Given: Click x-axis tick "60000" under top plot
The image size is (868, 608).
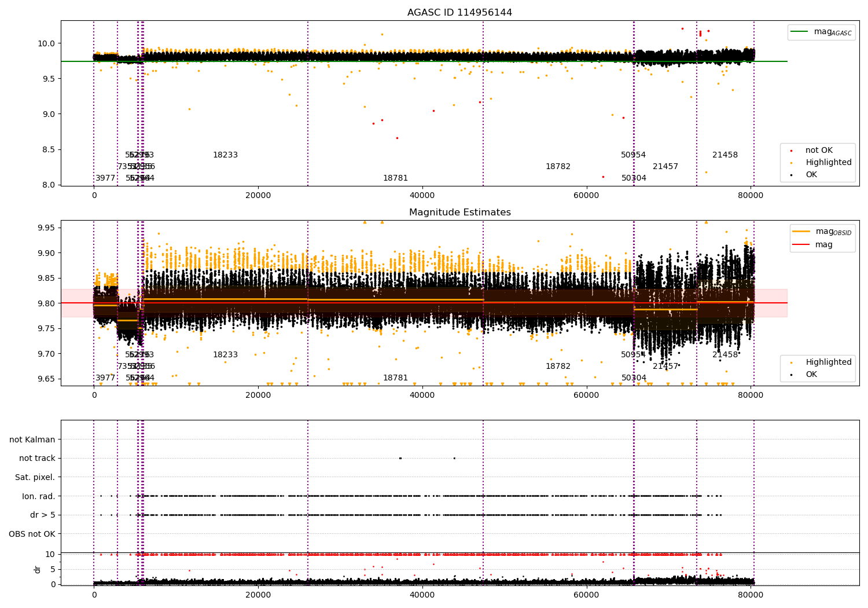Looking at the screenshot, I should (x=586, y=196).
